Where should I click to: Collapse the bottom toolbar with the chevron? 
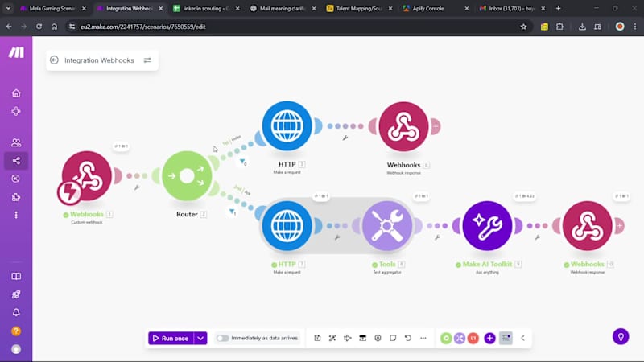coord(522,338)
